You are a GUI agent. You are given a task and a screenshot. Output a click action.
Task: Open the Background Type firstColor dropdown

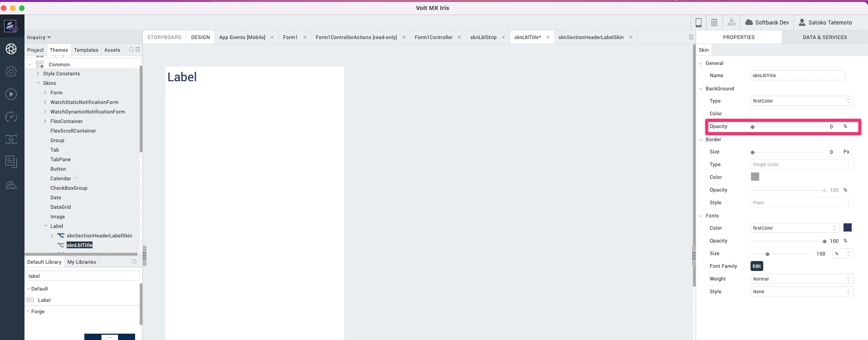coord(802,101)
